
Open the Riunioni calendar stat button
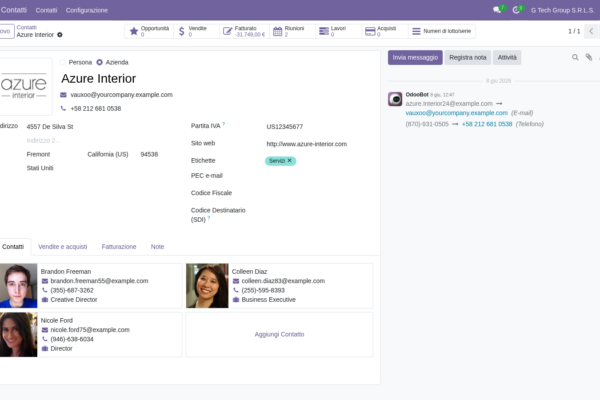(292, 31)
